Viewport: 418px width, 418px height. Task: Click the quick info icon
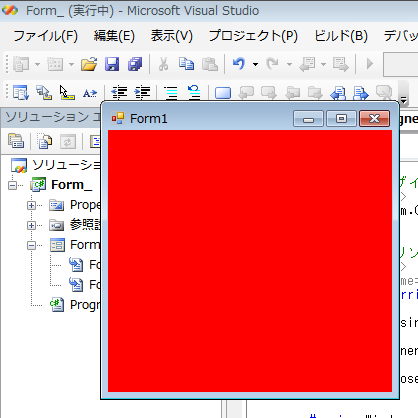click(x=67, y=92)
